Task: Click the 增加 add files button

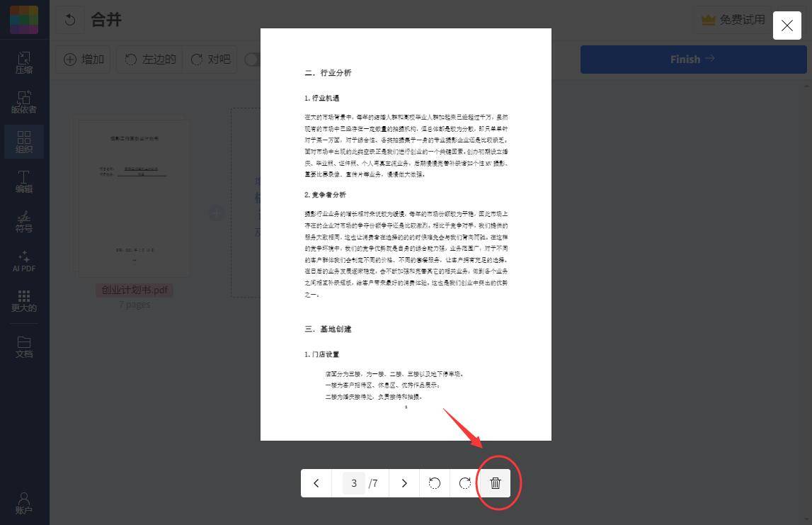Action: (84, 60)
